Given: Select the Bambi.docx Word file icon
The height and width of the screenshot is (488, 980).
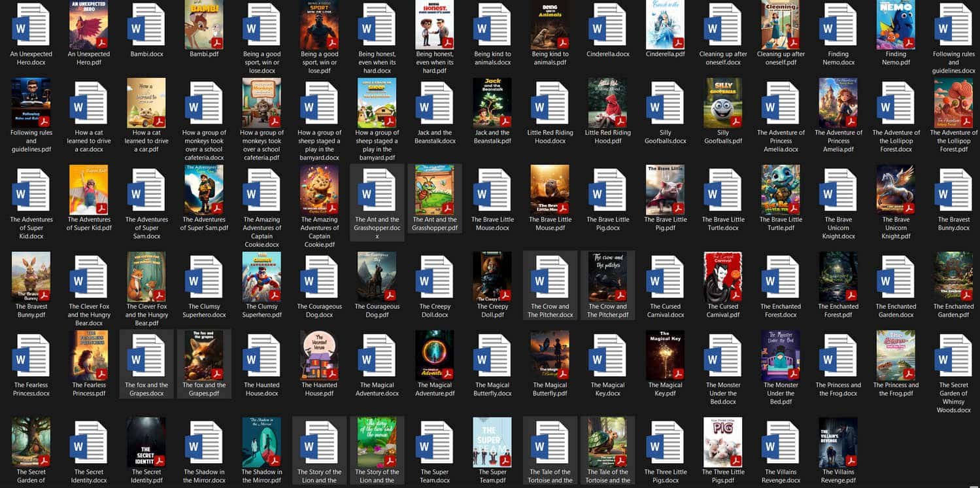Looking at the screenshot, I should (146, 25).
